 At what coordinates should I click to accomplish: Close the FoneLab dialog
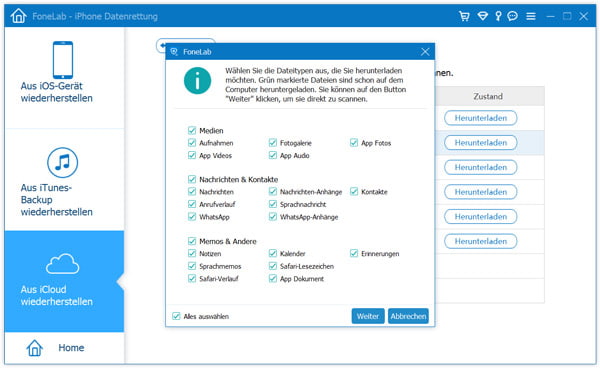(x=425, y=52)
